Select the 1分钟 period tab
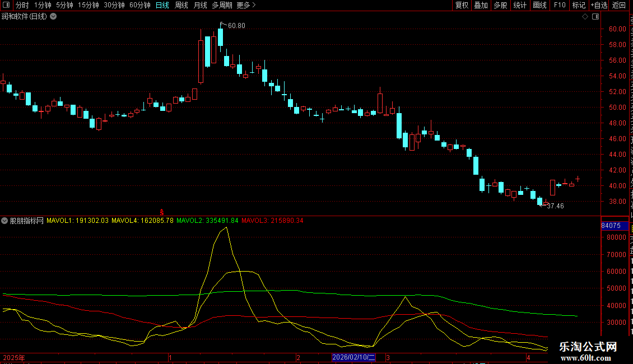Viewport: 633px width, 364px height. pos(43,5)
